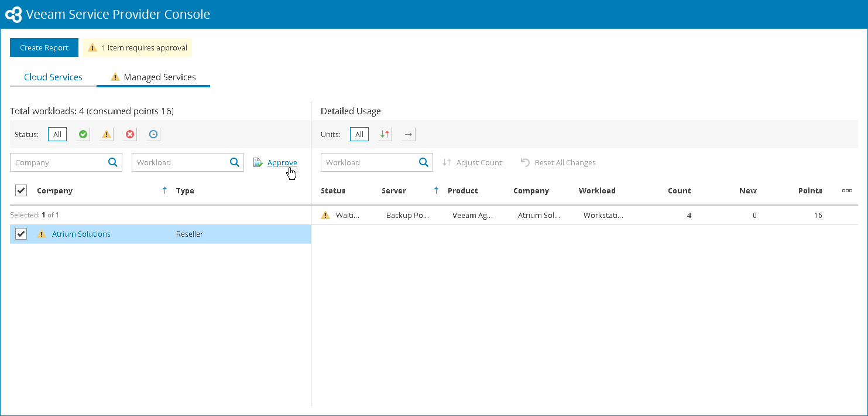Sort by the Workload column header in Detailed Usage
Image resolution: width=868 pixels, height=416 pixels.
597,190
